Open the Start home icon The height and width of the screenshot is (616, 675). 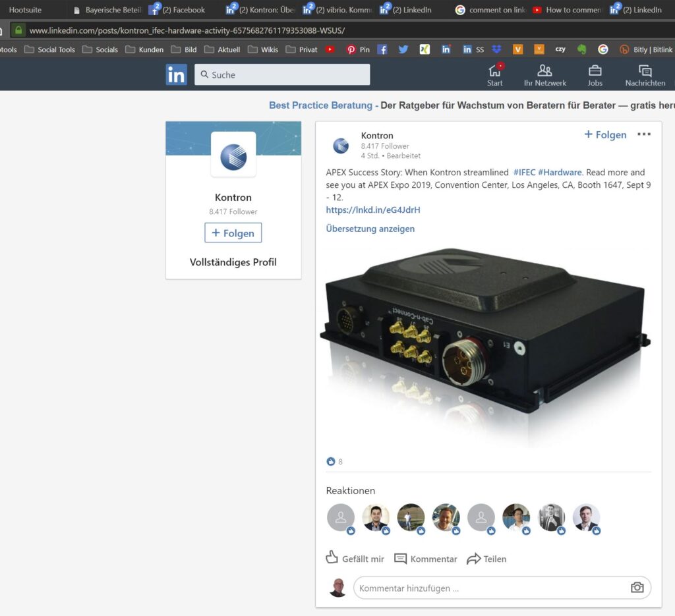495,71
